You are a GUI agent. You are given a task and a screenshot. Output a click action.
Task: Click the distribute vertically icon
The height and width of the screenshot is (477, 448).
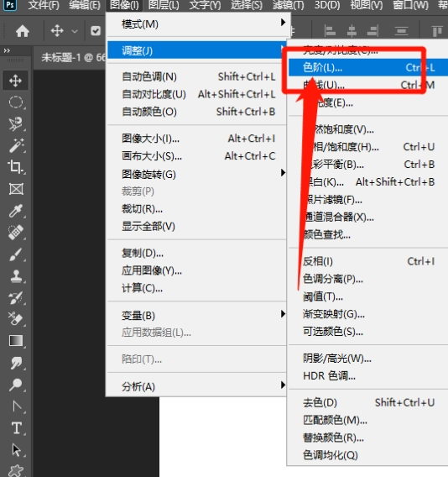pyautogui.click(x=401, y=31)
